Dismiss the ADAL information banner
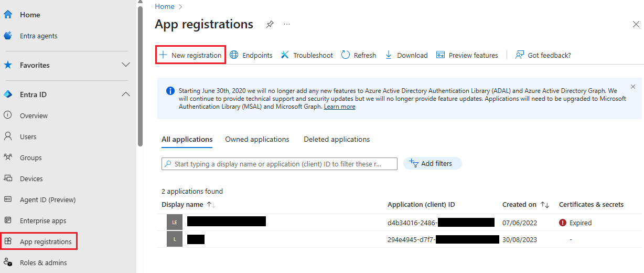 (633, 87)
